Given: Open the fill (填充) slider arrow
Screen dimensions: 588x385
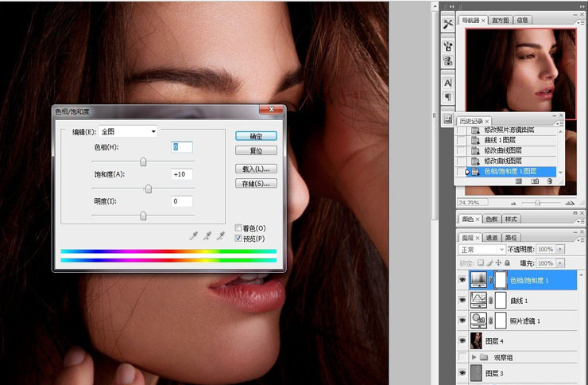Looking at the screenshot, I should (x=560, y=263).
